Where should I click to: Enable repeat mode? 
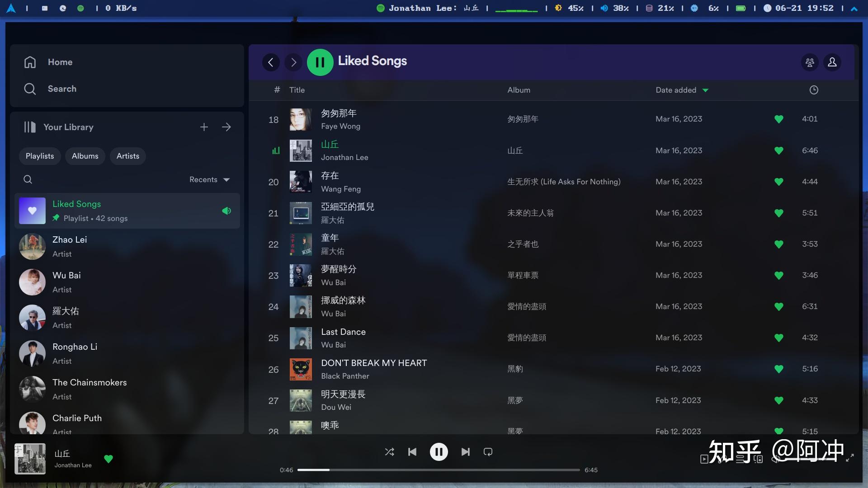[488, 451]
